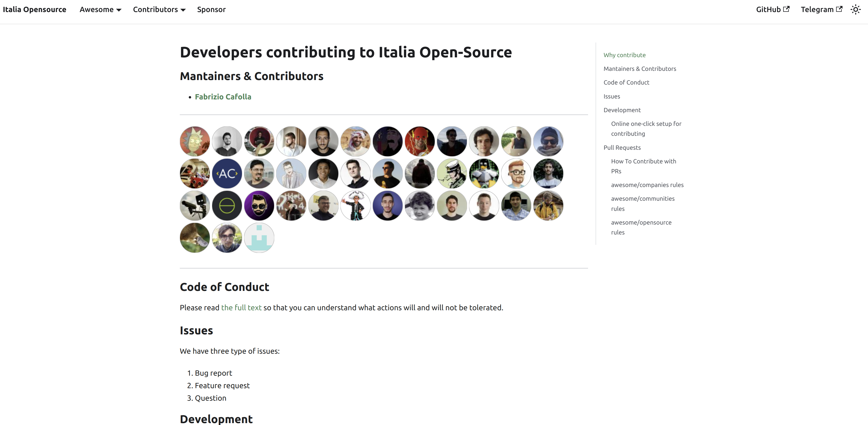Open awesome/communities rules section
Image resolution: width=868 pixels, height=425 pixels.
click(643, 203)
